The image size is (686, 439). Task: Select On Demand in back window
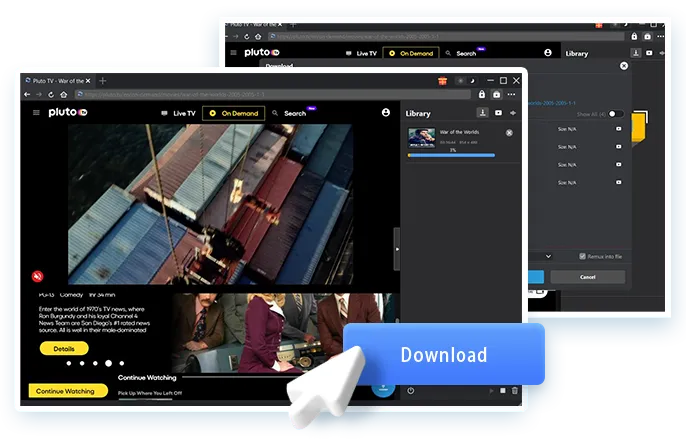click(x=411, y=53)
